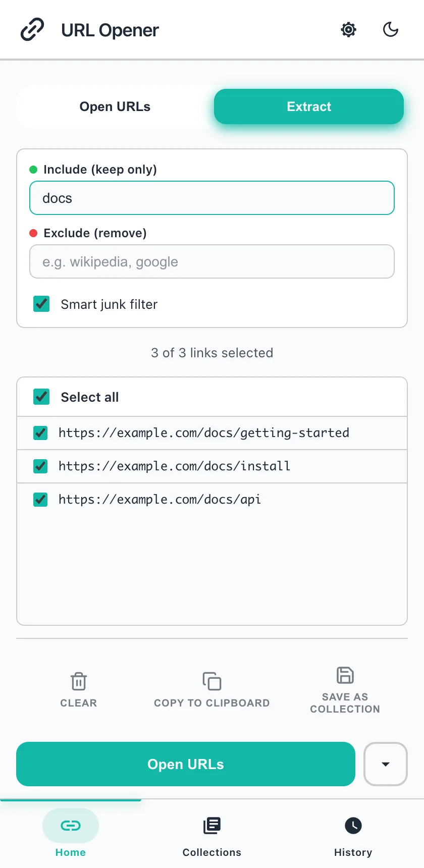Click the Save as Collection floppy icon

[x=345, y=675]
